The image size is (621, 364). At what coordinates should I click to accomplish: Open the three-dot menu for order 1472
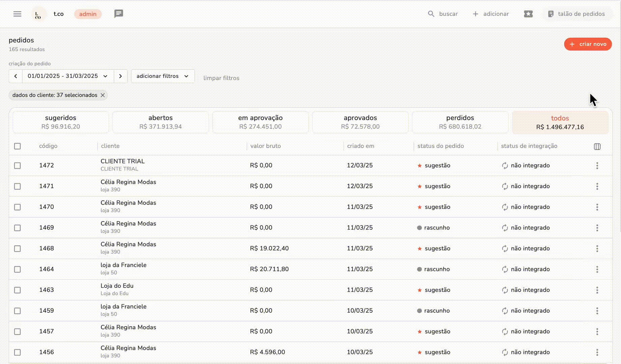click(597, 165)
